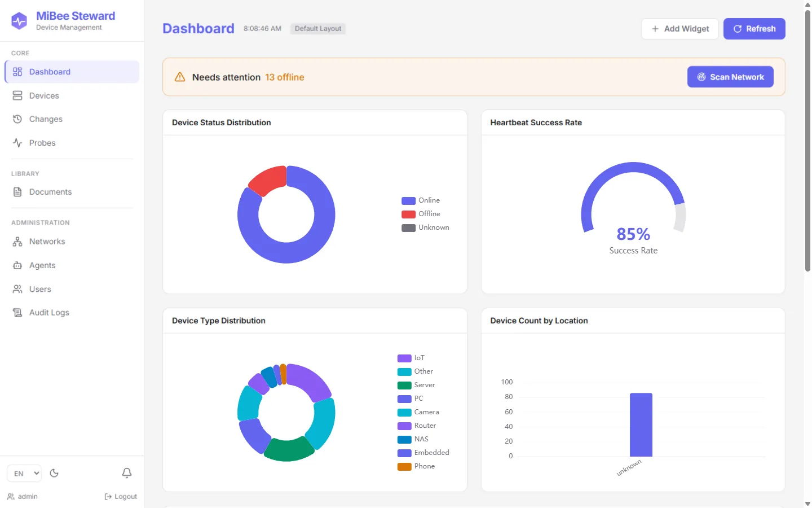Toggle the Router legend entry
This screenshot has width=812, height=508.
(417, 426)
